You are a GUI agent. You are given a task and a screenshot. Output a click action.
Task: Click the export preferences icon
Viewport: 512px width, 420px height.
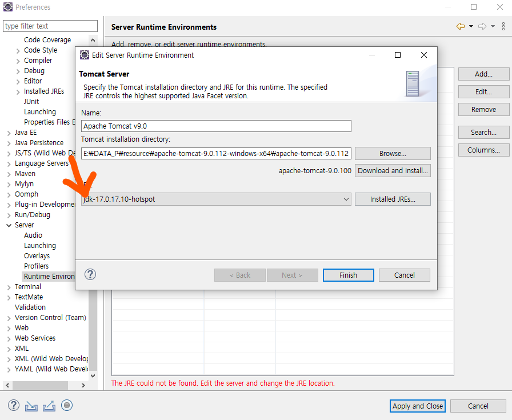[x=49, y=406]
